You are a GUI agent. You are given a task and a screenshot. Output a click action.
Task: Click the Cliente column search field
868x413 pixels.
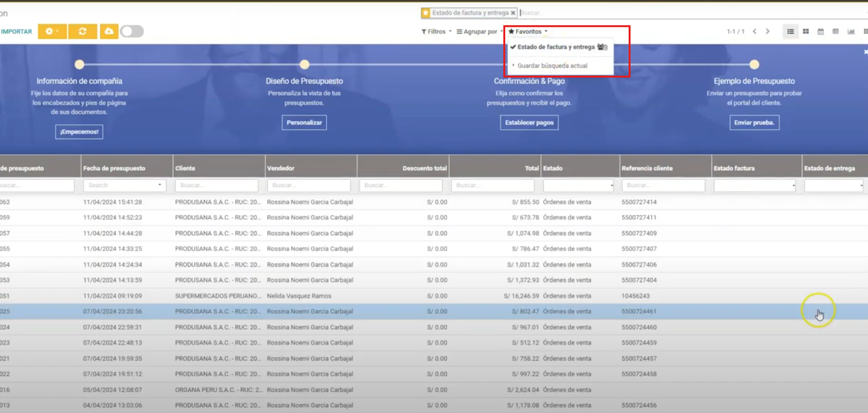tap(217, 185)
